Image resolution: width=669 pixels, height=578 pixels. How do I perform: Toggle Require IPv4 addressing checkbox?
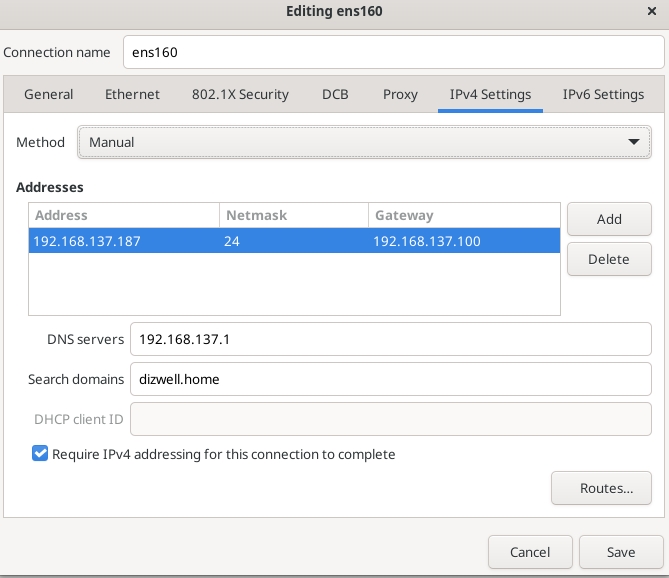click(40, 454)
